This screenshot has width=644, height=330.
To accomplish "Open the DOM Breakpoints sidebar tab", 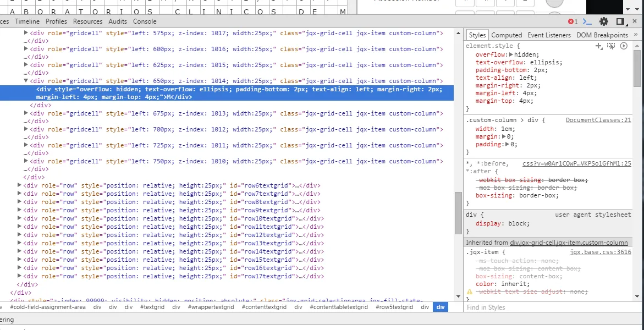I will tap(602, 35).
